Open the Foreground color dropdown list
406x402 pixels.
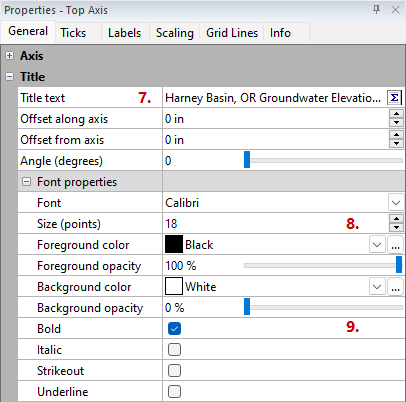[x=377, y=245]
